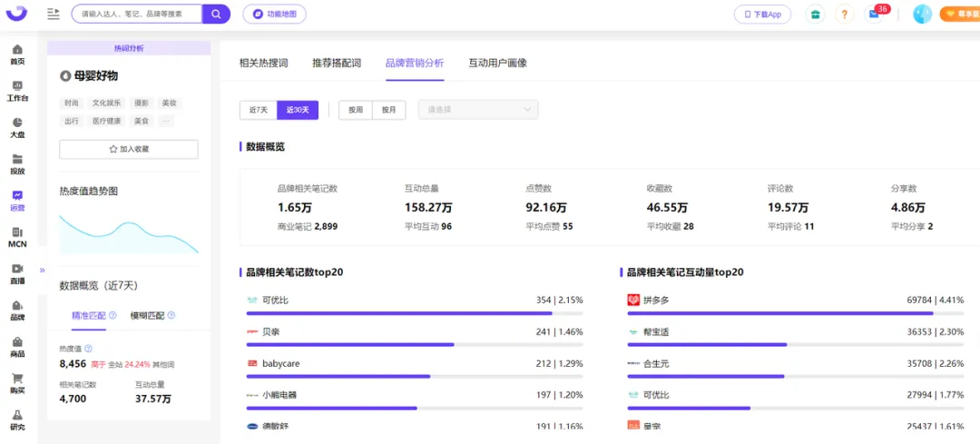Click the 拼多多 brand logo icon

click(x=633, y=301)
